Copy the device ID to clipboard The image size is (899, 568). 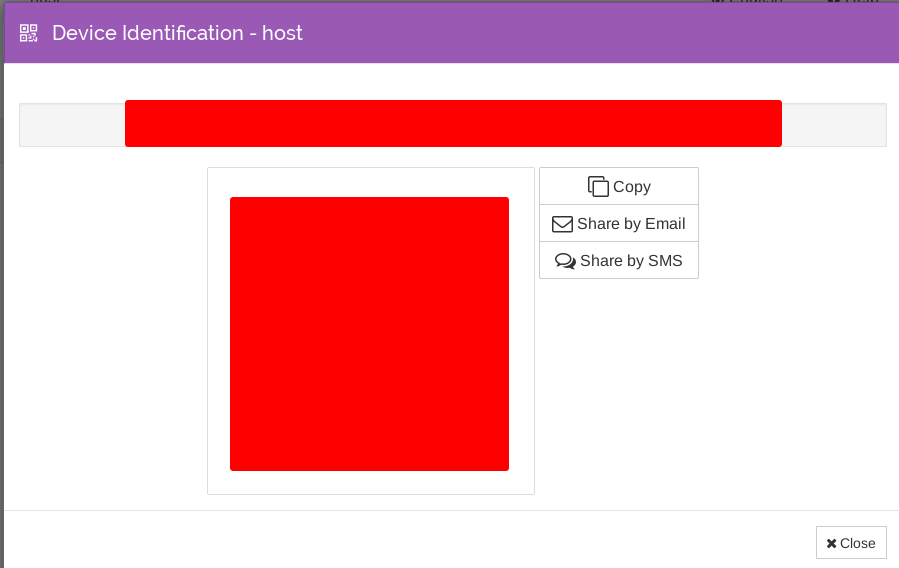pyautogui.click(x=618, y=186)
